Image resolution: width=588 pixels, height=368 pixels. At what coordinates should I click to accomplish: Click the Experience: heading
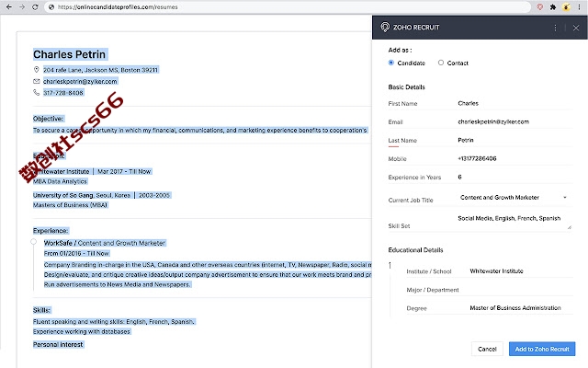tap(51, 231)
